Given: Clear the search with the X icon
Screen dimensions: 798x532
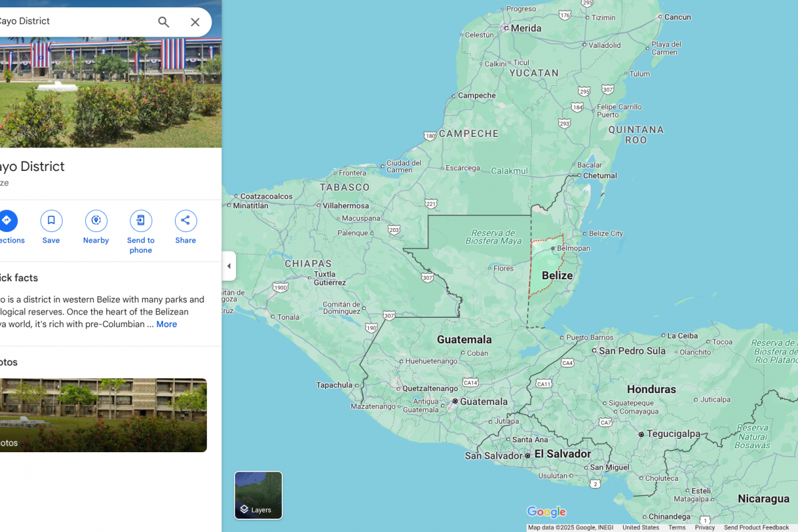Looking at the screenshot, I should pos(195,22).
